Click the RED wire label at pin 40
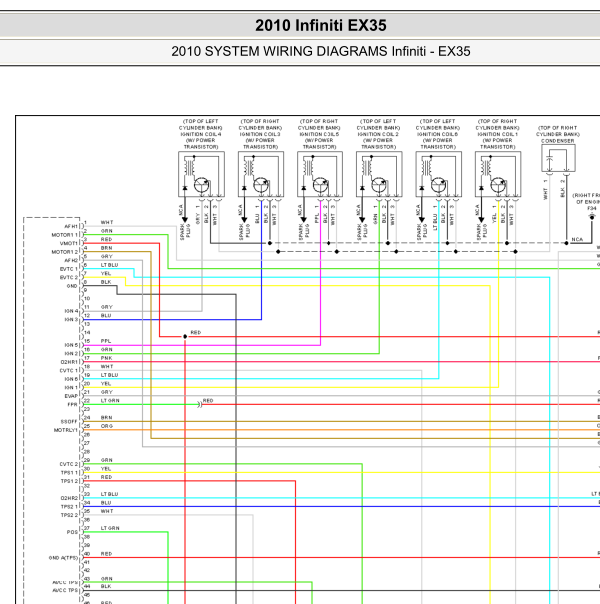Image resolution: width=600 pixels, height=604 pixels. coord(106,554)
